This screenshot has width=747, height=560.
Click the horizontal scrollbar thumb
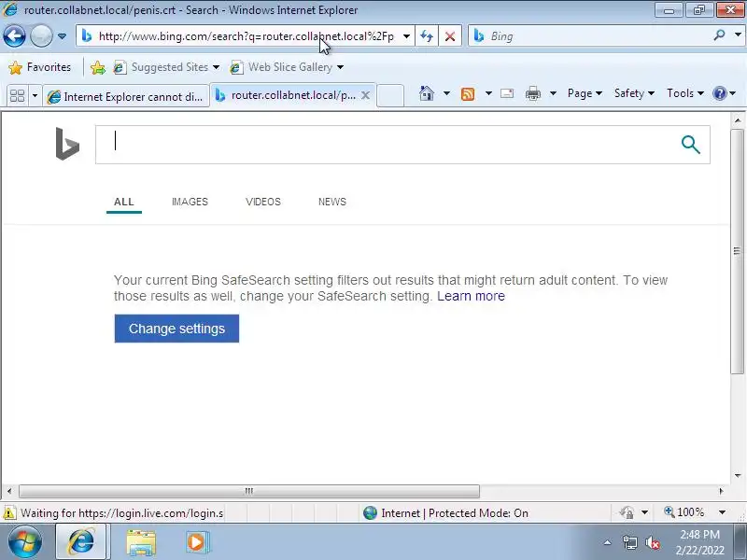pyautogui.click(x=248, y=491)
